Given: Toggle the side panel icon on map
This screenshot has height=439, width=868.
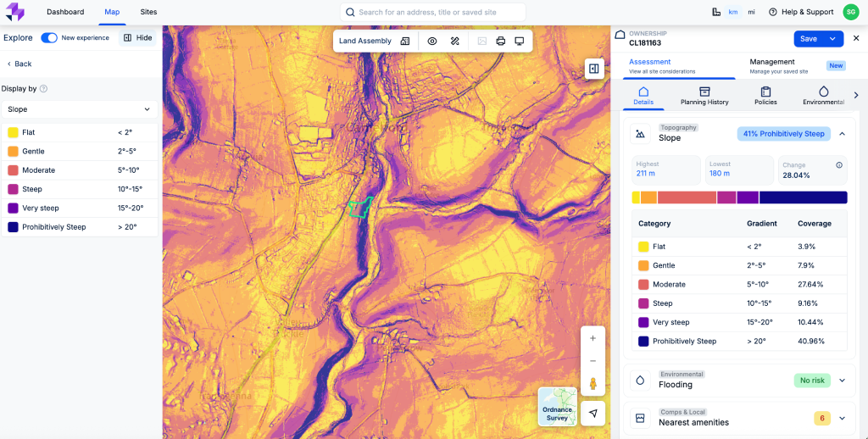Looking at the screenshot, I should (594, 69).
